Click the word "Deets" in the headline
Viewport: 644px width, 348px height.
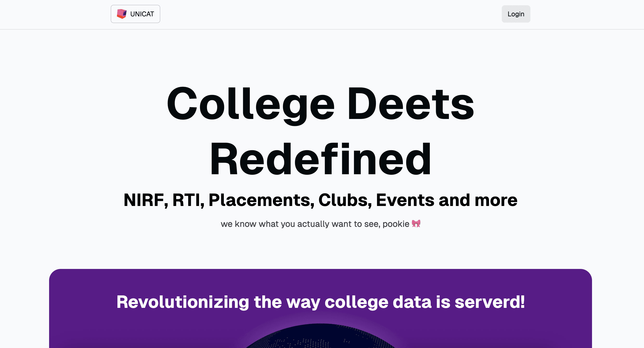[x=411, y=105]
